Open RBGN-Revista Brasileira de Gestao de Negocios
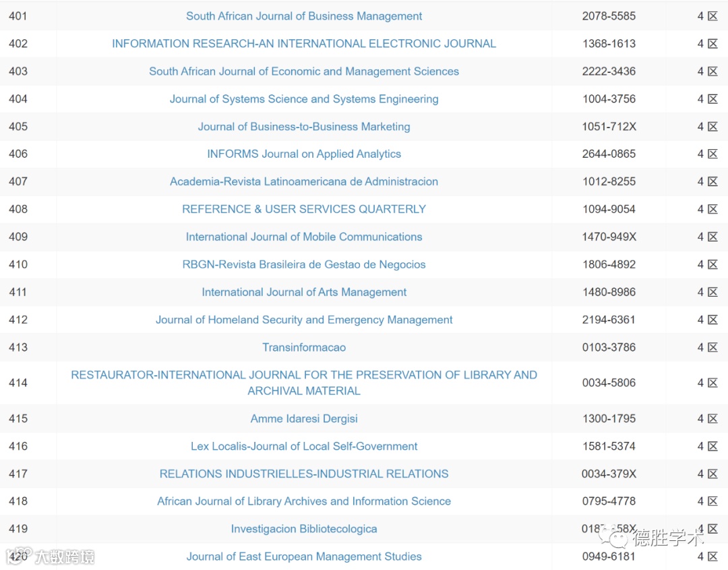728x570 pixels. tap(303, 264)
